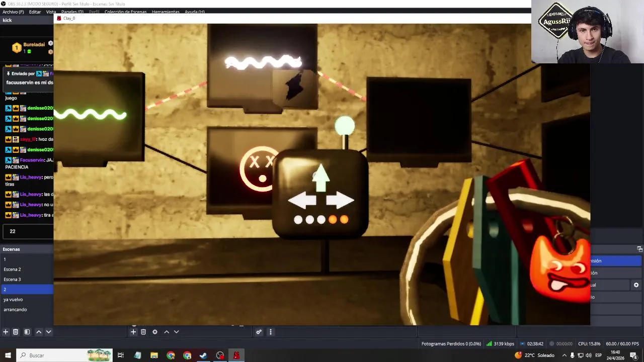Open Ayuda (H) menu
The height and width of the screenshot is (362, 644).
pyautogui.click(x=195, y=12)
